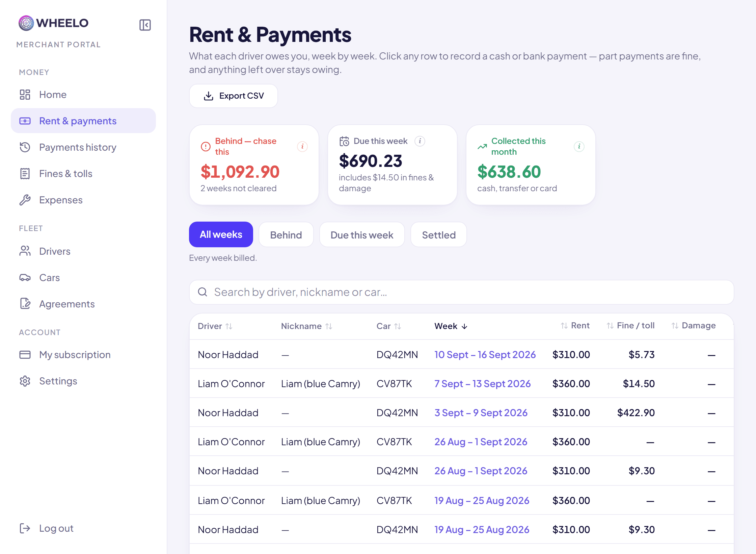Image resolution: width=756 pixels, height=554 pixels.
Task: Click the red alert icon on Behind card
Action: 206,146
